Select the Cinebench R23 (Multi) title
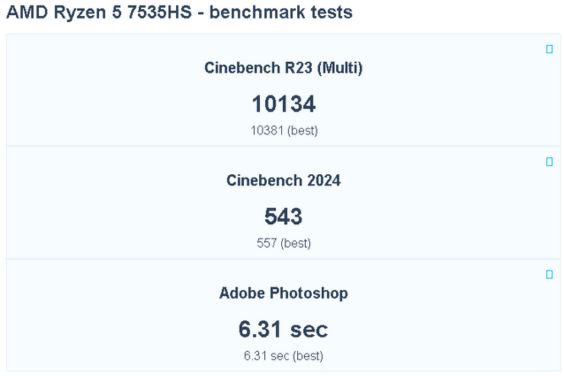The image size is (564, 376). (x=283, y=68)
